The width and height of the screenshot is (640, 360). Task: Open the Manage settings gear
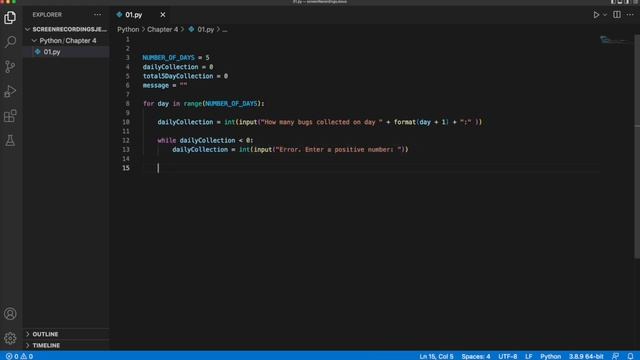pos(10,338)
